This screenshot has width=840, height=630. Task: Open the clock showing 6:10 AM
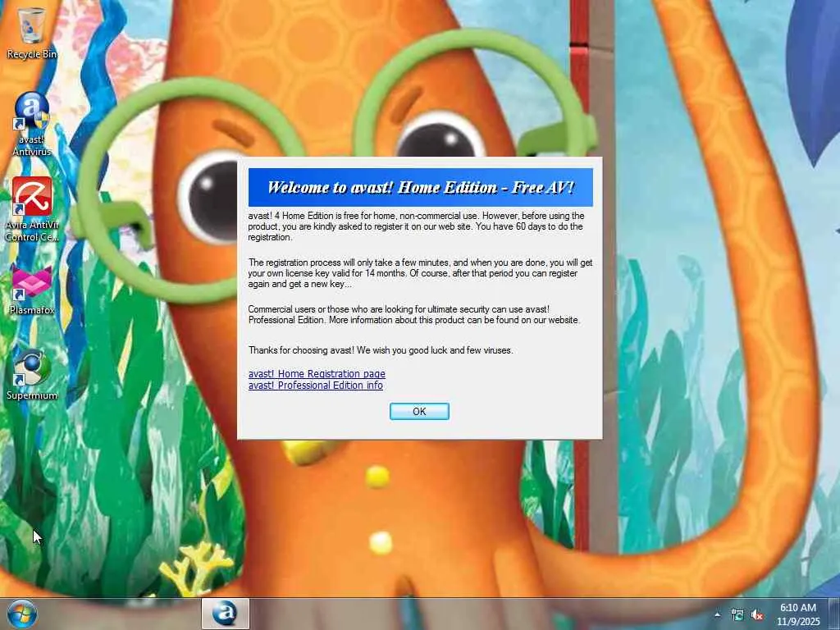pyautogui.click(x=798, y=614)
